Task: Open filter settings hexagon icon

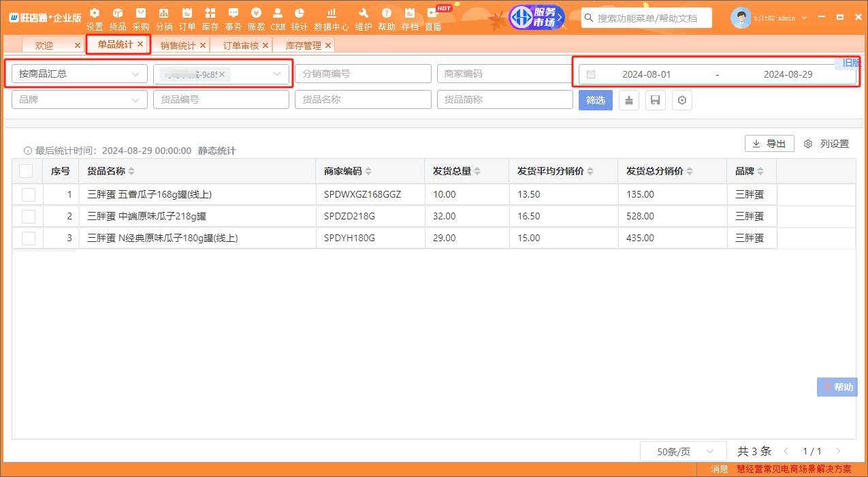Action: pos(682,100)
